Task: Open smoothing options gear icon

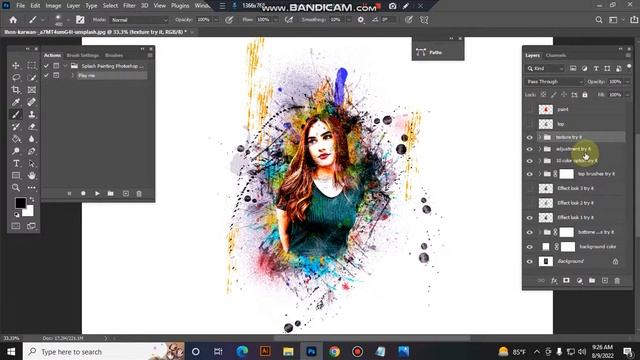Action: click(360, 20)
